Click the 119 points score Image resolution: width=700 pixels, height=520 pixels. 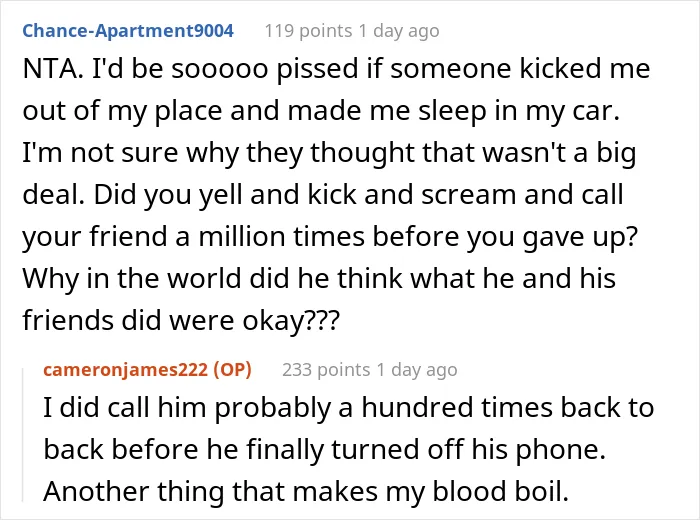308,31
